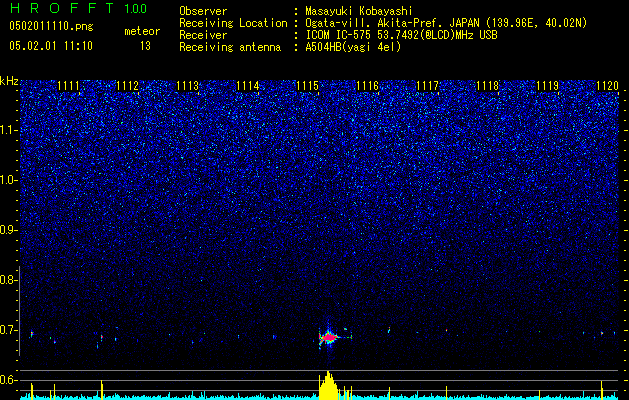Click time marker 1117

click(428, 86)
